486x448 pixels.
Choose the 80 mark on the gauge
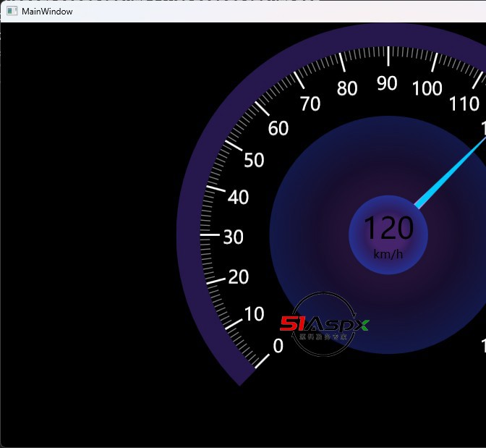pyautogui.click(x=347, y=89)
